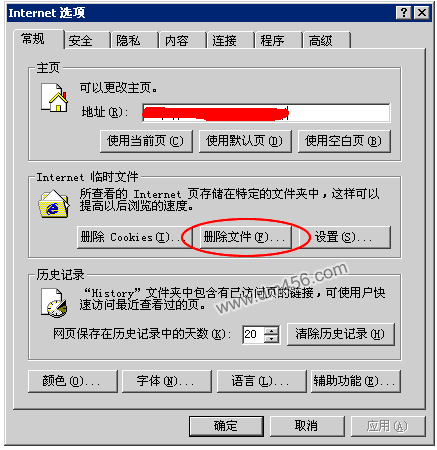Click 使用空白页 button

344,141
